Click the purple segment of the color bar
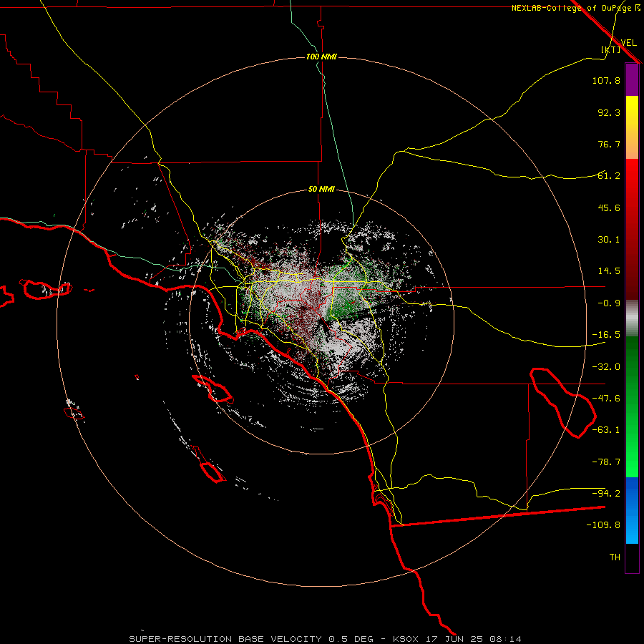 [632, 80]
